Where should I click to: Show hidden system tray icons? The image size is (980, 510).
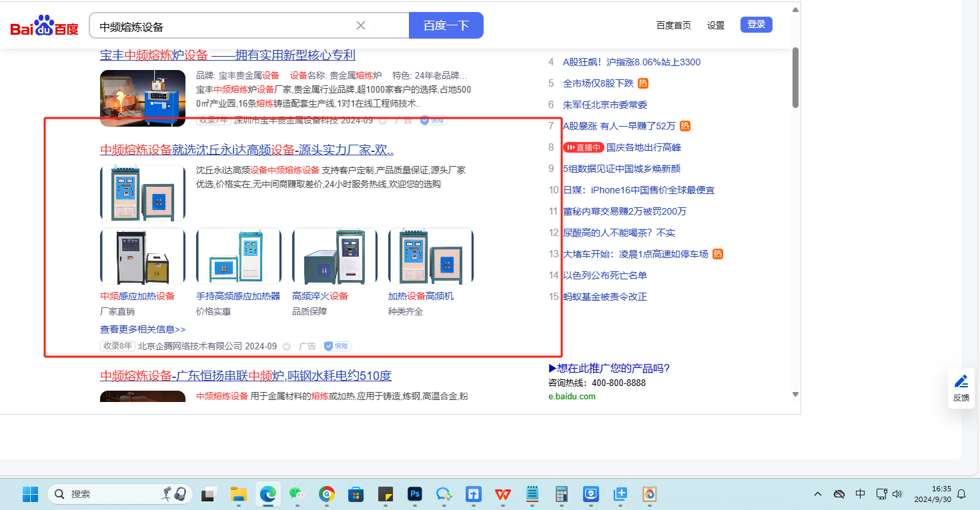[x=818, y=494]
